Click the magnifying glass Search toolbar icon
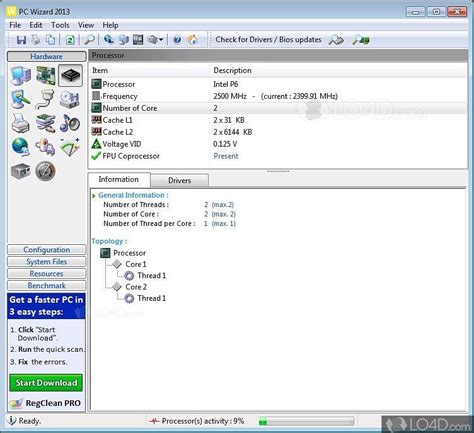 [89, 40]
